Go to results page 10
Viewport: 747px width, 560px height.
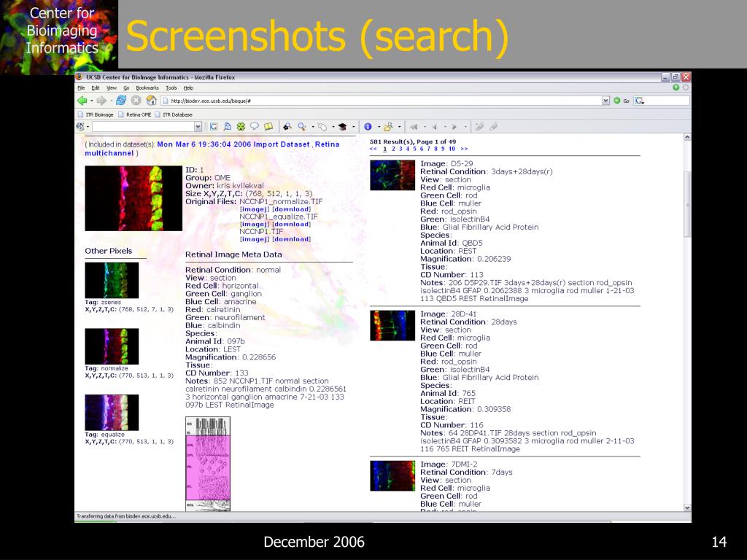[x=452, y=149]
